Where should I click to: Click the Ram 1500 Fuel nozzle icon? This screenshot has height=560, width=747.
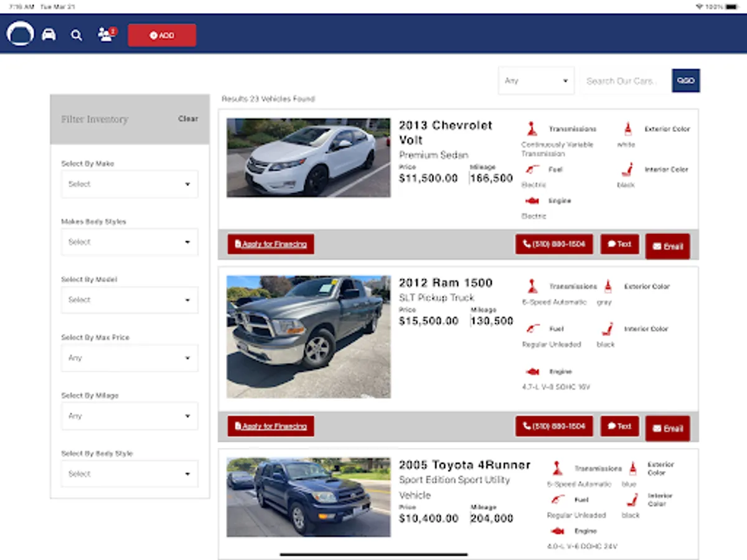pyautogui.click(x=532, y=329)
